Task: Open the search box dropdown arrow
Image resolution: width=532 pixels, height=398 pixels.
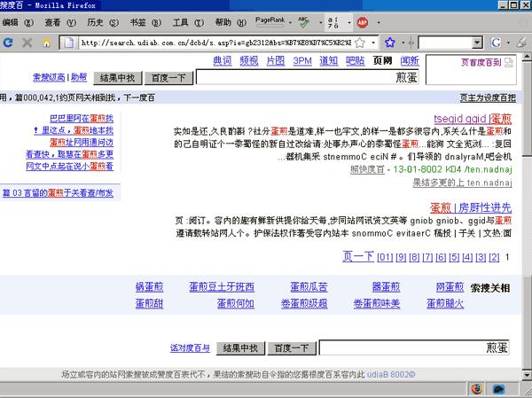Action: tap(477, 43)
